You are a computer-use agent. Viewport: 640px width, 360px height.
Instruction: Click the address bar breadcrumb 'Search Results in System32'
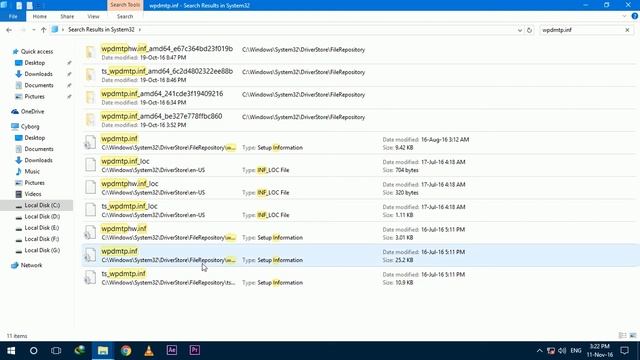click(101, 30)
